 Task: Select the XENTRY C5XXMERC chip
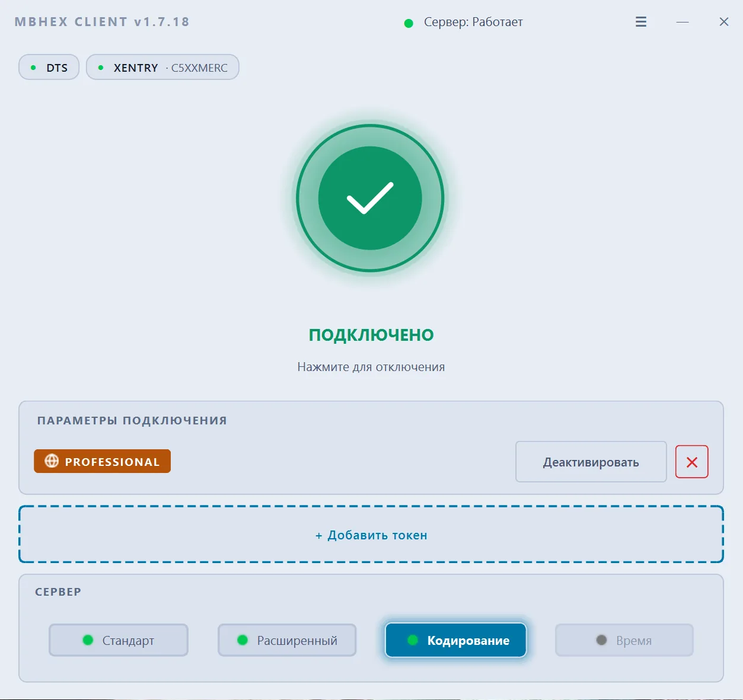(x=162, y=68)
